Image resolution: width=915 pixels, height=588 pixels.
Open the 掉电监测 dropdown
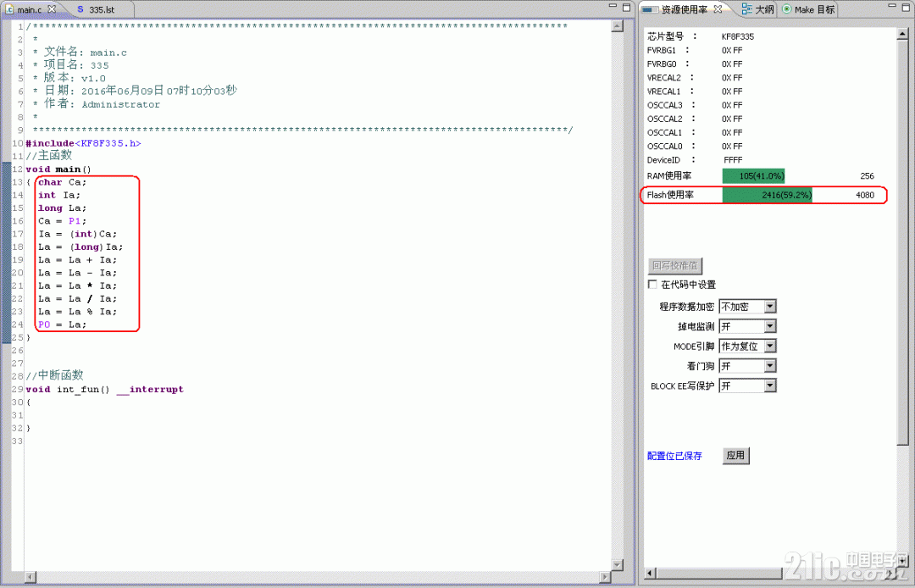click(x=770, y=326)
